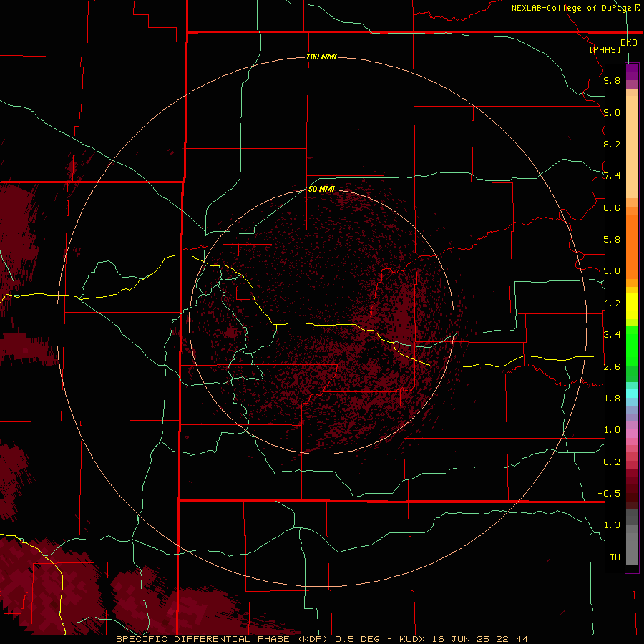This screenshot has width=644, height=644.
Task: Pick the cyan segment of the color scale
Action: tap(632, 394)
